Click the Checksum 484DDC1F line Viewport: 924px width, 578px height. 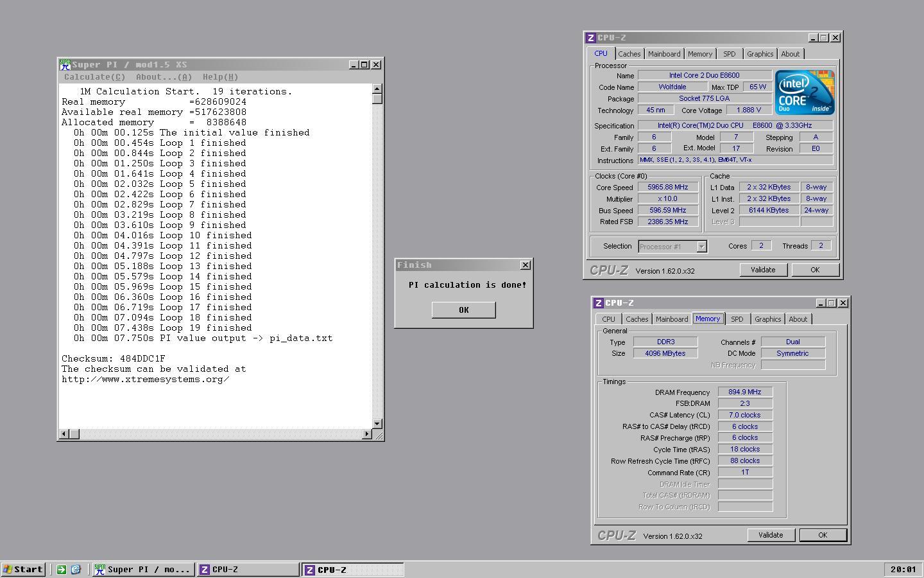pos(114,358)
